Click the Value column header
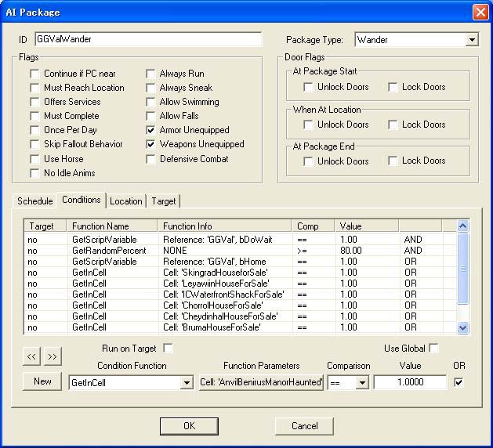 [367, 226]
